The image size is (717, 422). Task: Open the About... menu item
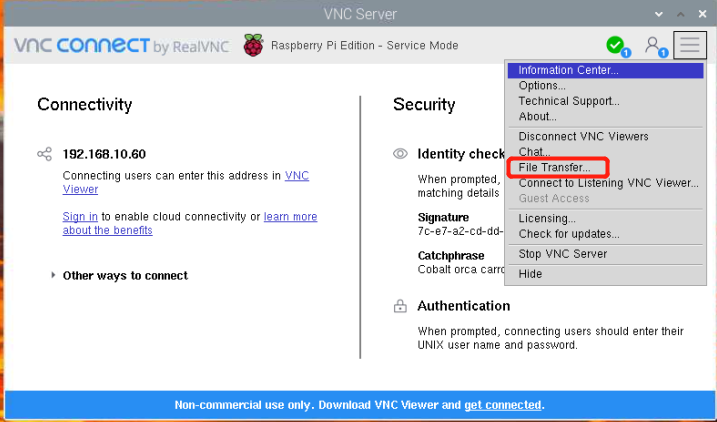[605, 117]
